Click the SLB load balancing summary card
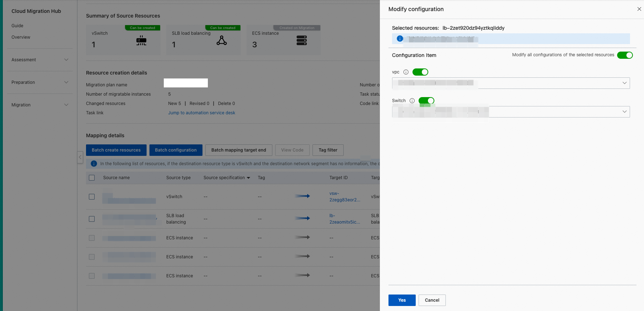 coord(203,40)
